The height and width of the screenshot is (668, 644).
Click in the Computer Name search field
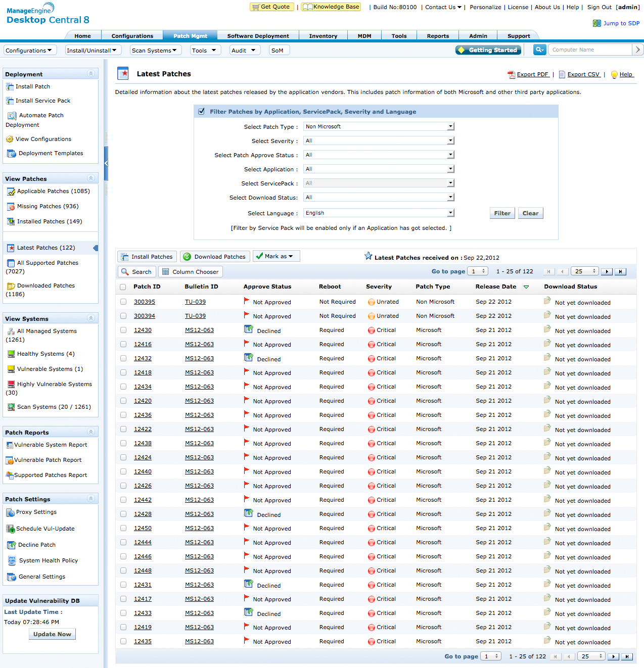[590, 50]
